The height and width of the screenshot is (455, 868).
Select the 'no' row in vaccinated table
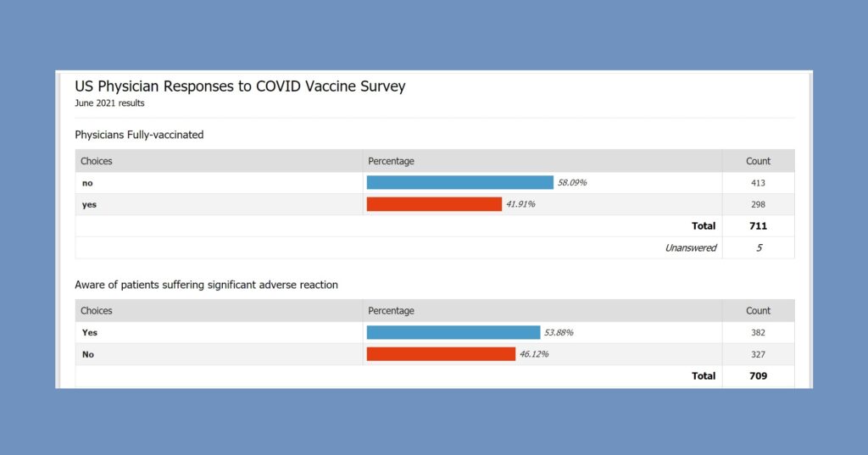88,183
